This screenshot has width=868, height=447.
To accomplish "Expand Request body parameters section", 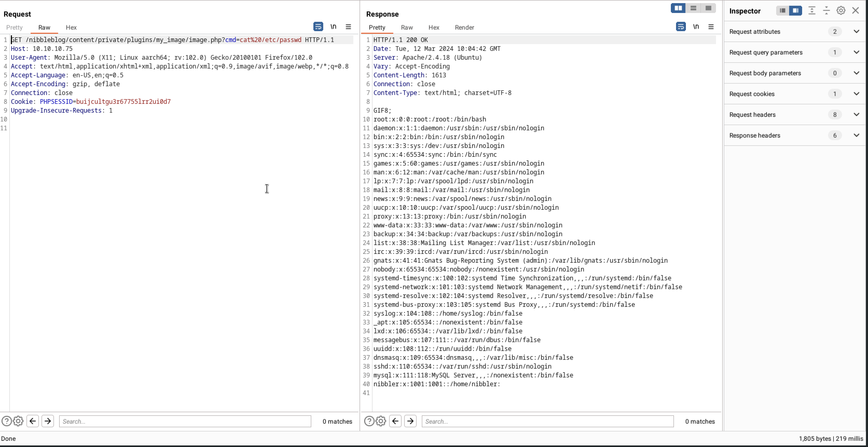I will [x=856, y=73].
